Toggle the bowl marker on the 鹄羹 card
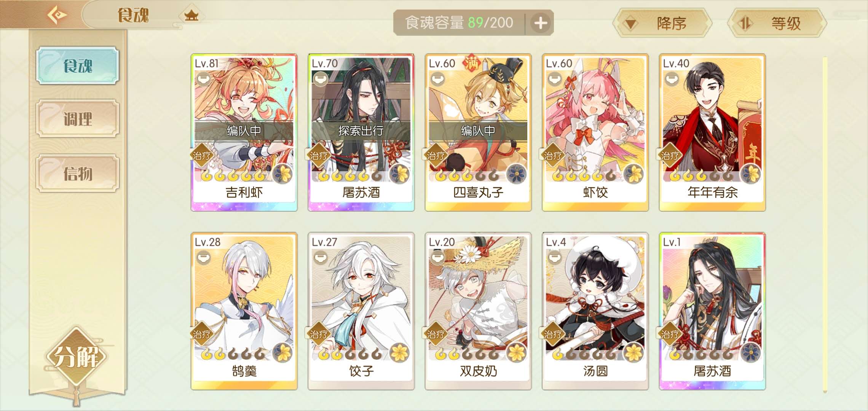 coord(204,258)
